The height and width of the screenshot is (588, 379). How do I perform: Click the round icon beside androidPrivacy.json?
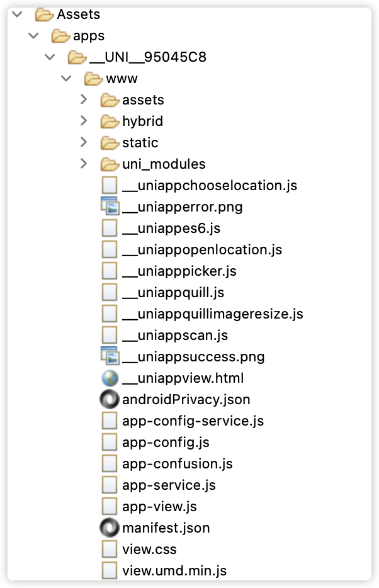point(110,400)
